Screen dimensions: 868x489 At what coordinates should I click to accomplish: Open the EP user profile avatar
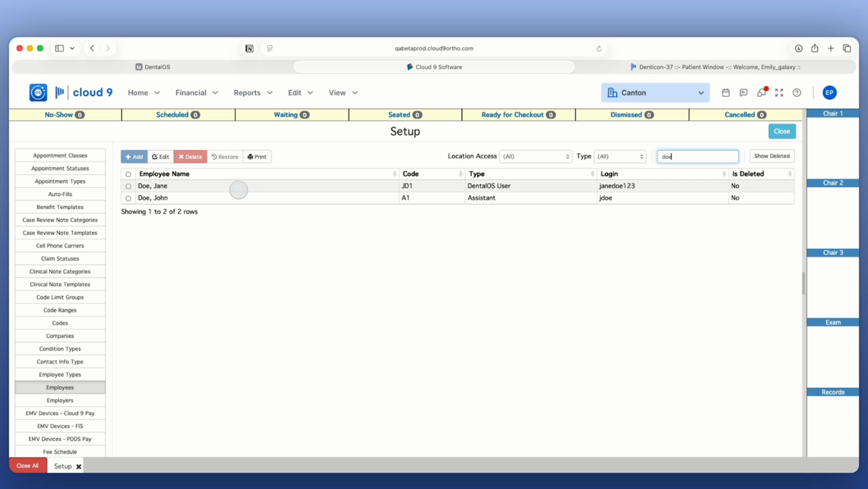(x=830, y=92)
